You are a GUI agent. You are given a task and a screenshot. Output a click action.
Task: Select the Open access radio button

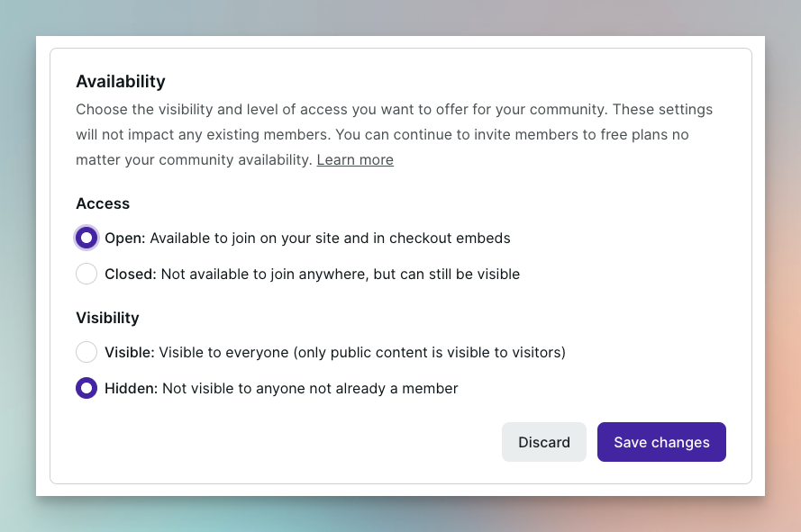click(x=86, y=239)
